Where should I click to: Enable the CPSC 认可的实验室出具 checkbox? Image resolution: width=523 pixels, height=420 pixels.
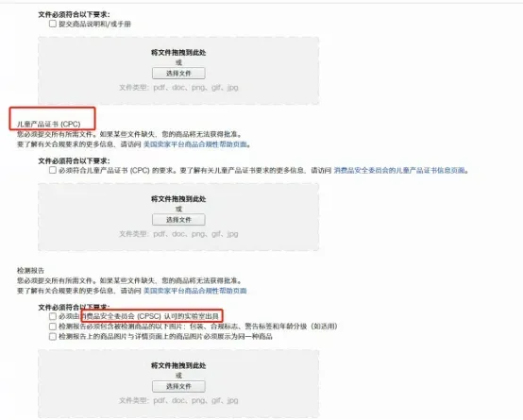[x=52, y=316]
